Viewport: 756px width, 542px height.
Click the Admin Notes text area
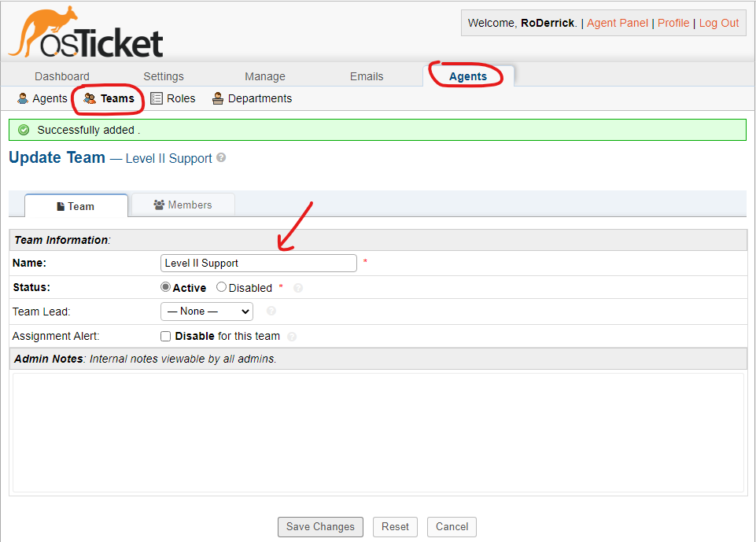pyautogui.click(x=378, y=433)
